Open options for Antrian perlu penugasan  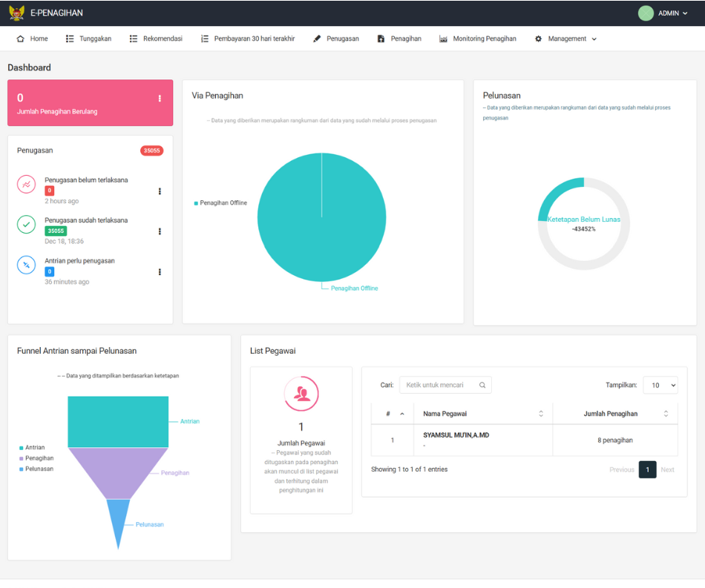click(160, 272)
